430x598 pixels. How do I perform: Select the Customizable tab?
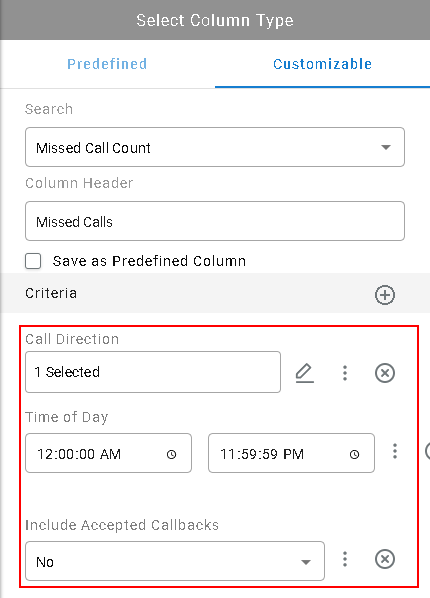point(322,64)
